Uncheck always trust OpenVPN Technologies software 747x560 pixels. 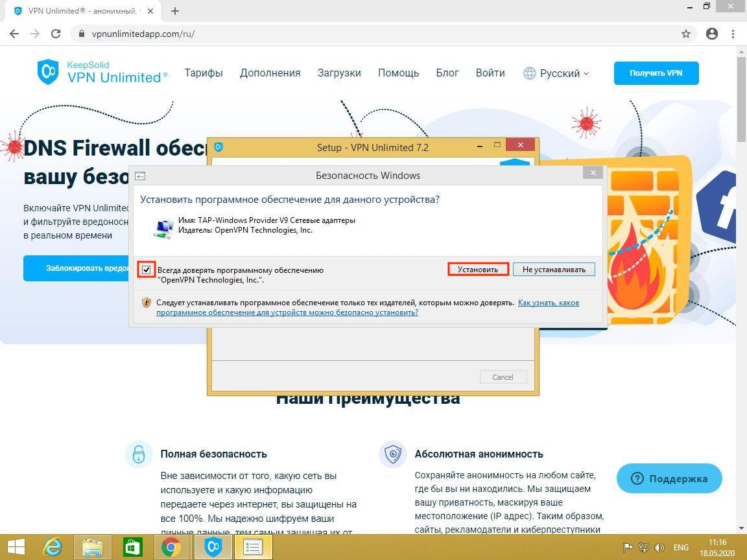[x=147, y=270]
